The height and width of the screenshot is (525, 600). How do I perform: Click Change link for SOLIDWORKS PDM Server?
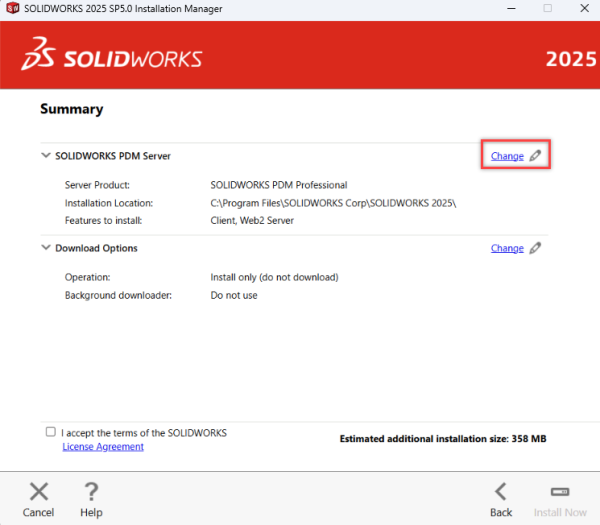(x=507, y=156)
